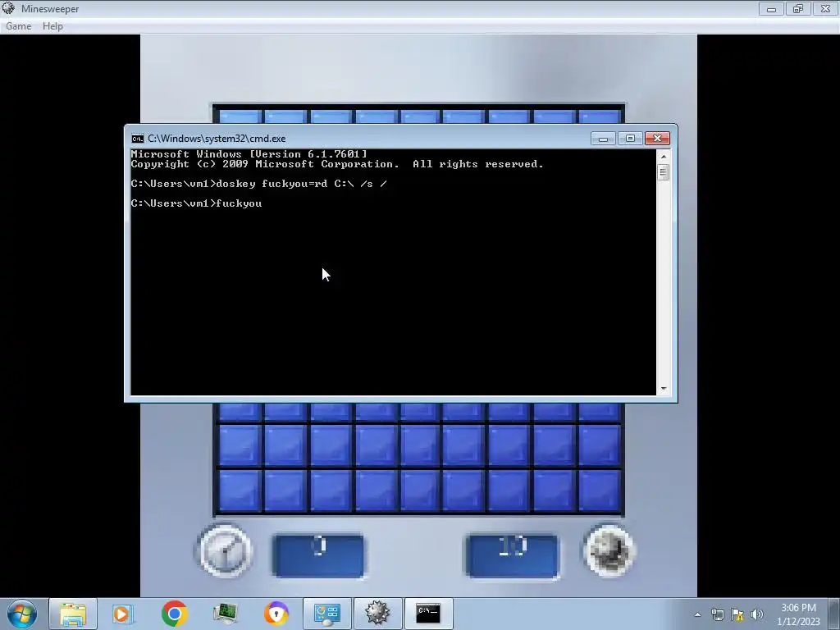The width and height of the screenshot is (840, 630).
Task: Open the network tray icon
Action: pyautogui.click(x=717, y=614)
